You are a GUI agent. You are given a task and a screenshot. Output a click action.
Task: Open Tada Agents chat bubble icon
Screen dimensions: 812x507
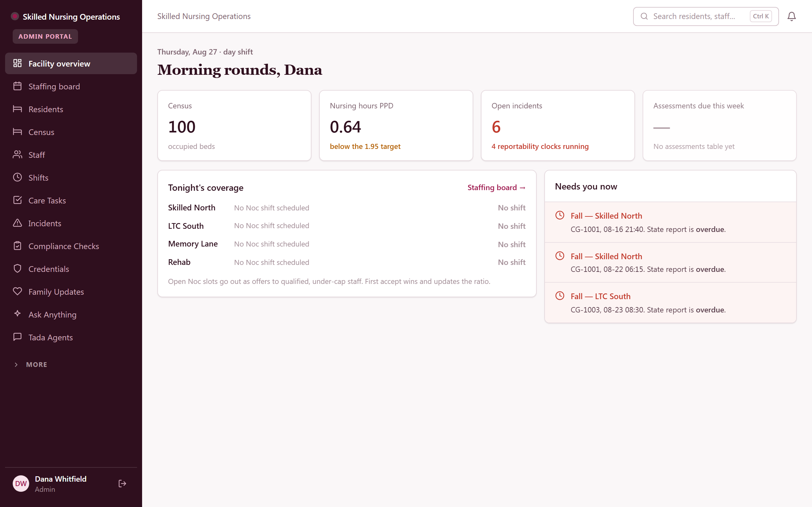click(x=17, y=337)
